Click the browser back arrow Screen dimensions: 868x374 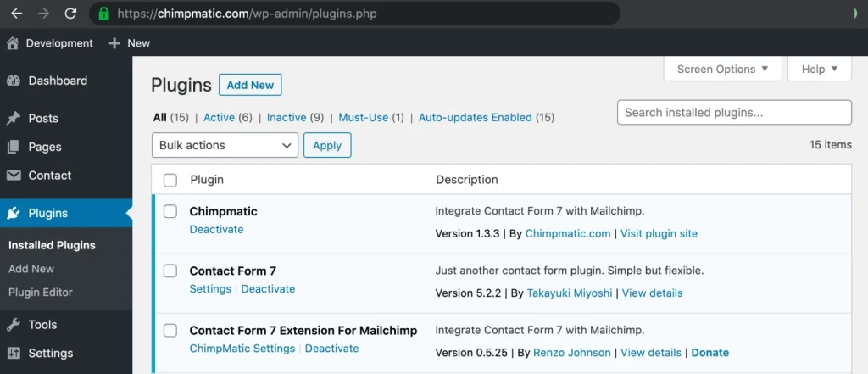coord(17,14)
